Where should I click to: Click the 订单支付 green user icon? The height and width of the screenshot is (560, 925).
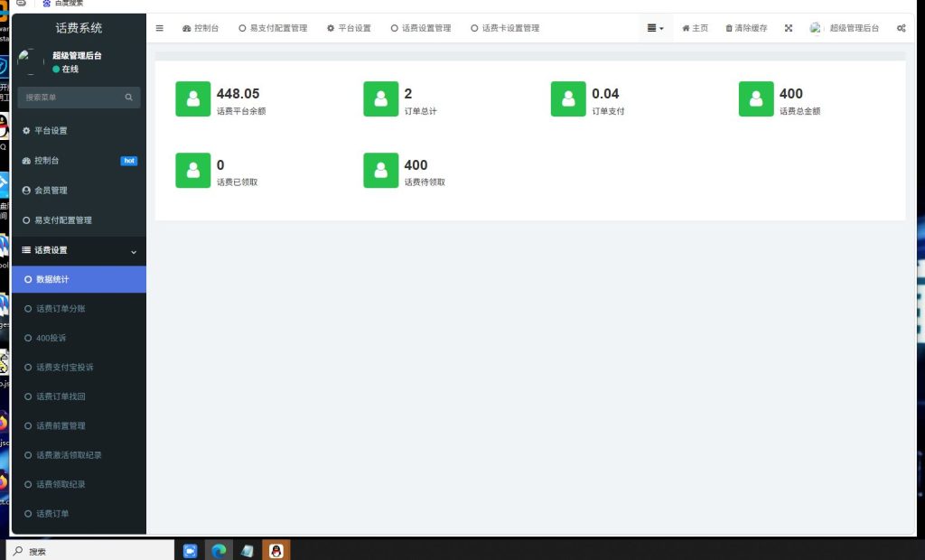(568, 98)
